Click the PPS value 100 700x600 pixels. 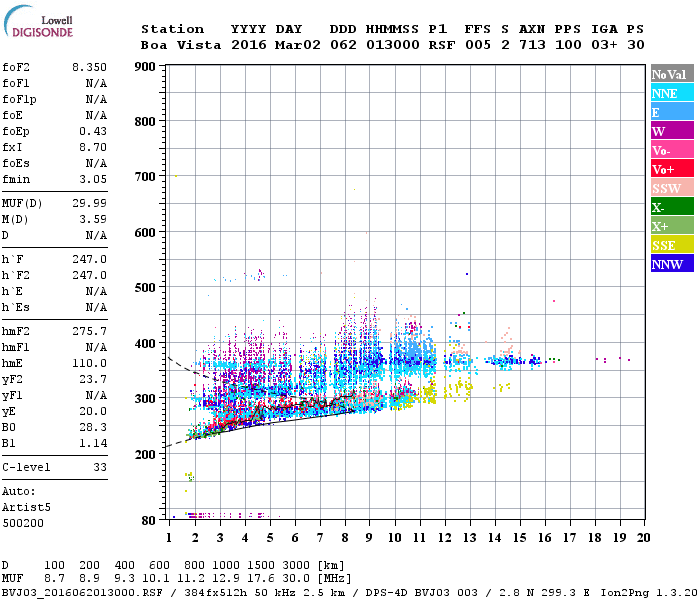[568, 45]
